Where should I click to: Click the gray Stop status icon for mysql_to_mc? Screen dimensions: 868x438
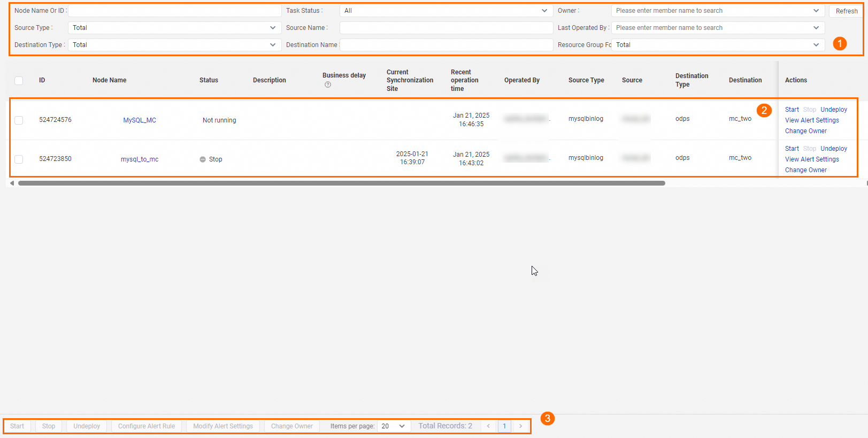(x=203, y=159)
